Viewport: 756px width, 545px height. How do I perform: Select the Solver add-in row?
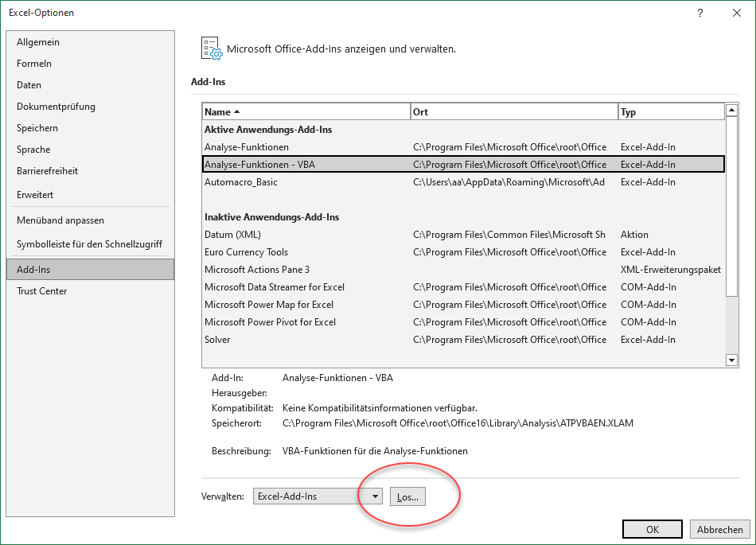point(463,340)
